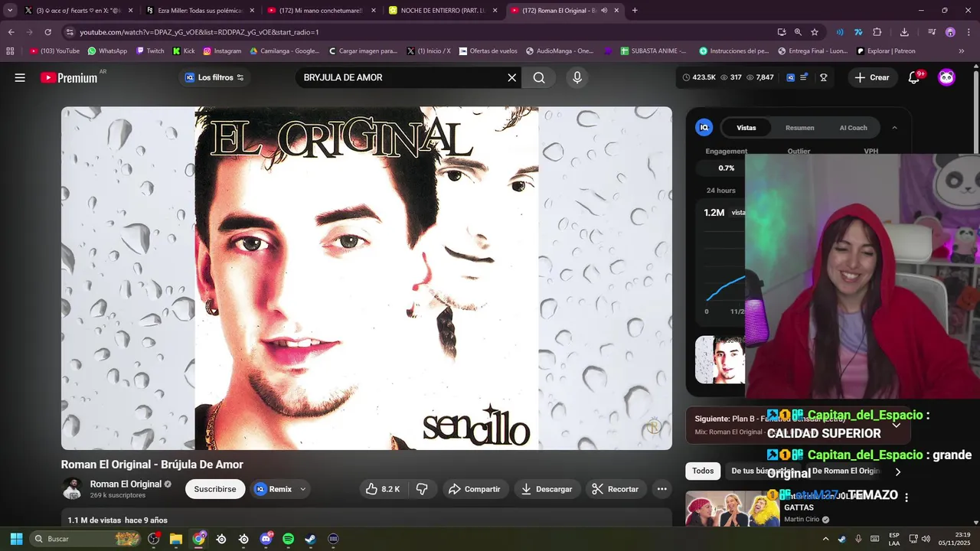Open a new browser tab with plus

click(x=635, y=11)
